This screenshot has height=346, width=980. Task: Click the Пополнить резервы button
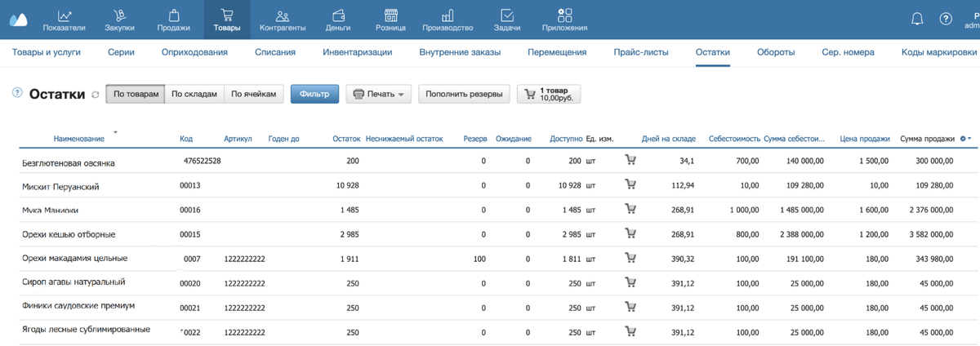pos(465,94)
